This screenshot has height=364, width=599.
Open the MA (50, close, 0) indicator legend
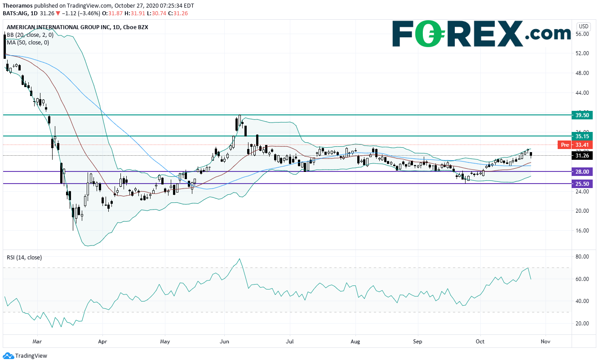pyautogui.click(x=27, y=42)
